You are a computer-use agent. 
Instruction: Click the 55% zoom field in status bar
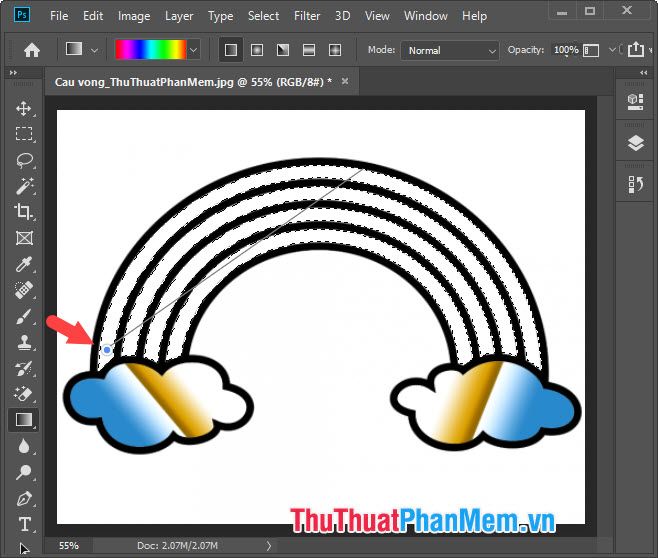pyautogui.click(x=69, y=545)
